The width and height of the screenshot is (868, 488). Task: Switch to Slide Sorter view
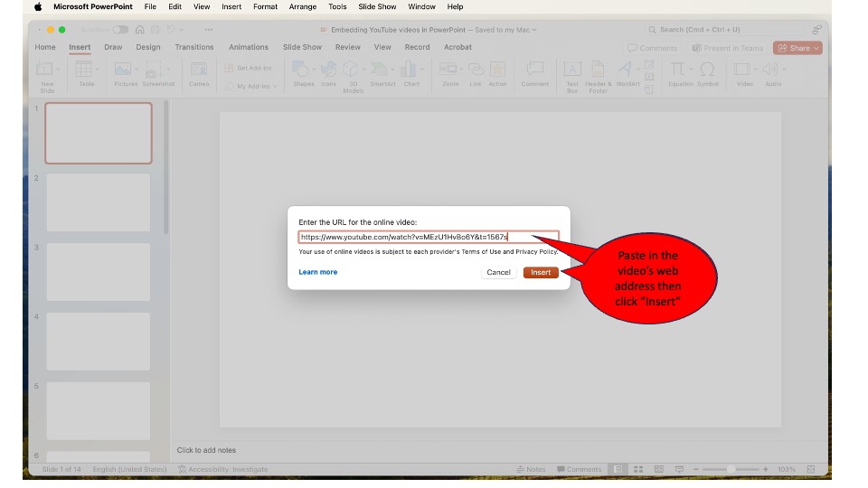638,469
